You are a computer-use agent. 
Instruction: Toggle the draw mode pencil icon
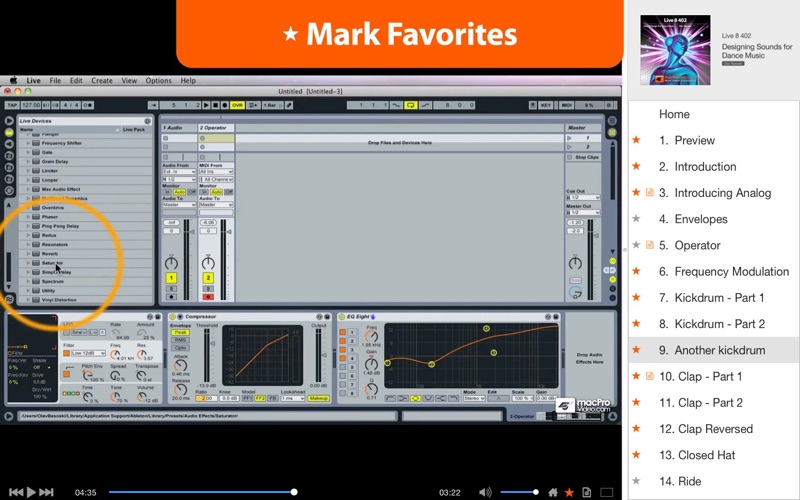point(289,105)
